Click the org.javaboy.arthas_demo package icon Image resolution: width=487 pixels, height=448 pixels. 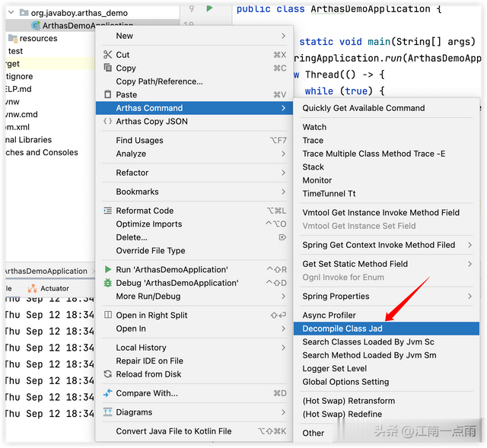(x=24, y=13)
